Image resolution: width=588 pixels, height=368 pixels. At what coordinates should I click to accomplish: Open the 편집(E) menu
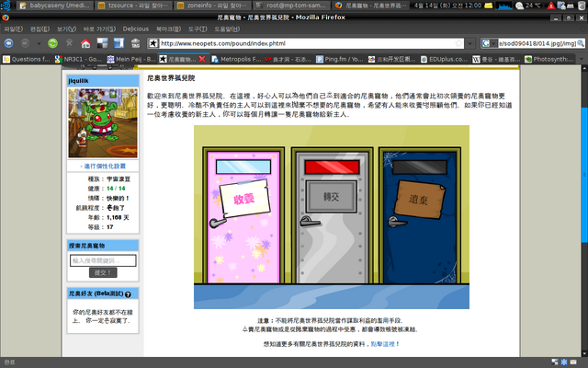pos(40,29)
